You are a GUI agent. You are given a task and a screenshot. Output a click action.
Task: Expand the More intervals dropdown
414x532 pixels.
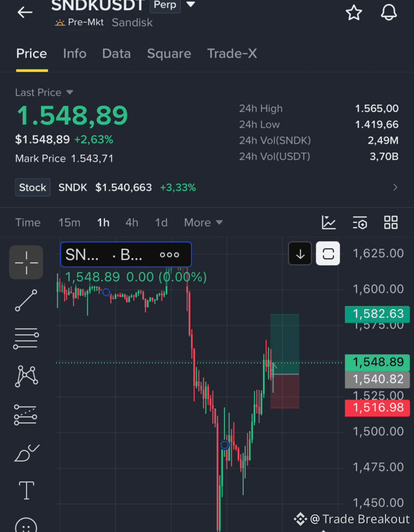click(x=203, y=222)
